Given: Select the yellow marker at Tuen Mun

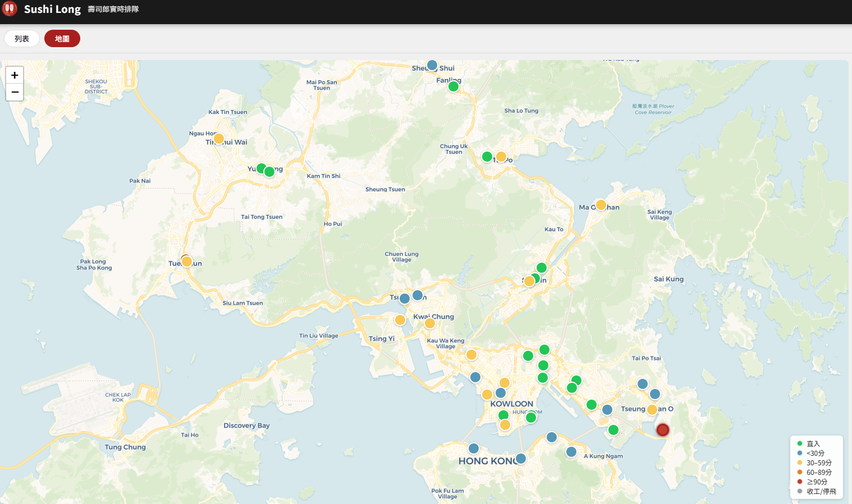Looking at the screenshot, I should [187, 262].
